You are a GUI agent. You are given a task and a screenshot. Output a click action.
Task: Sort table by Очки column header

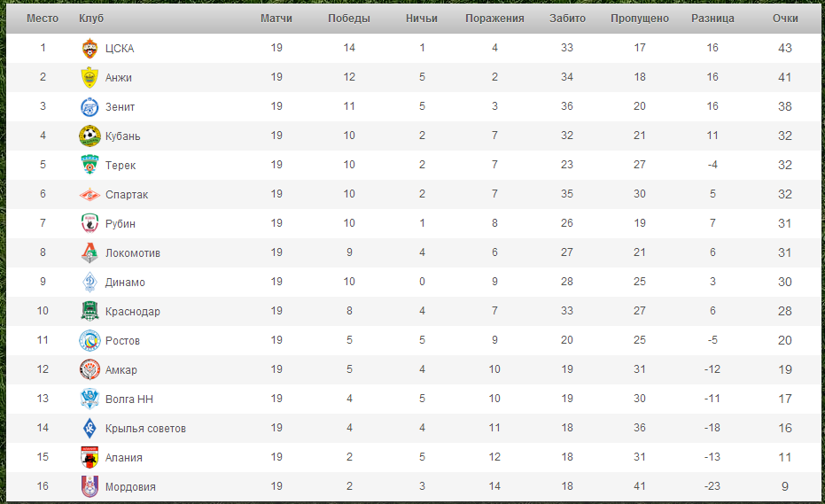784,19
